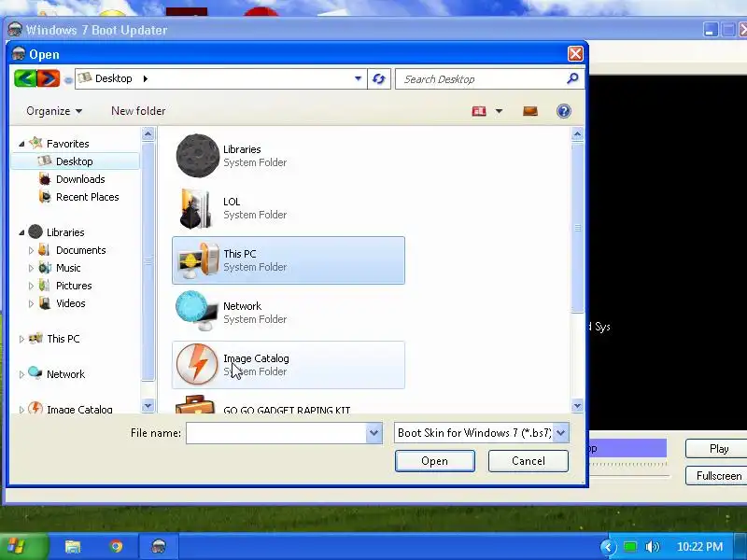Click navigation pane scrollbar up arrow
The height and width of the screenshot is (560, 747).
(148, 134)
